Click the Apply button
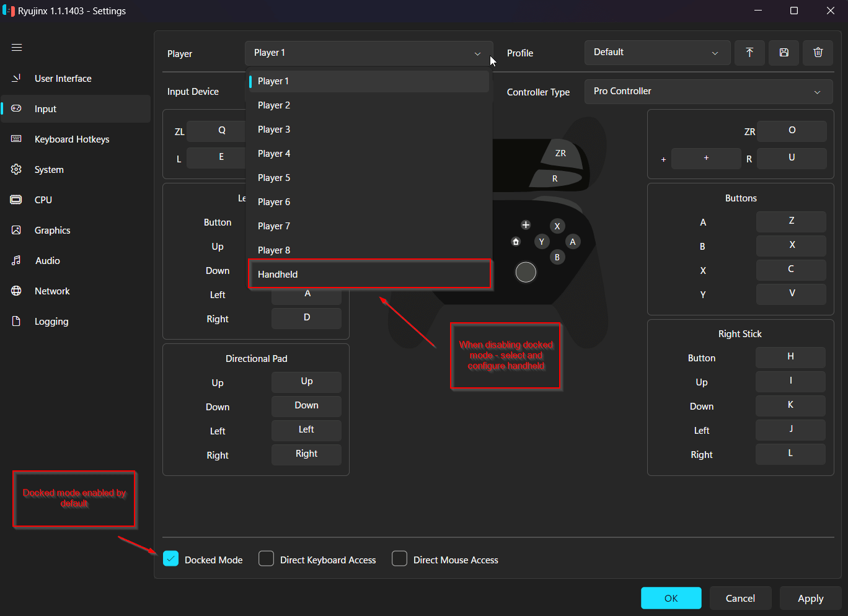The image size is (848, 616). [x=810, y=598]
